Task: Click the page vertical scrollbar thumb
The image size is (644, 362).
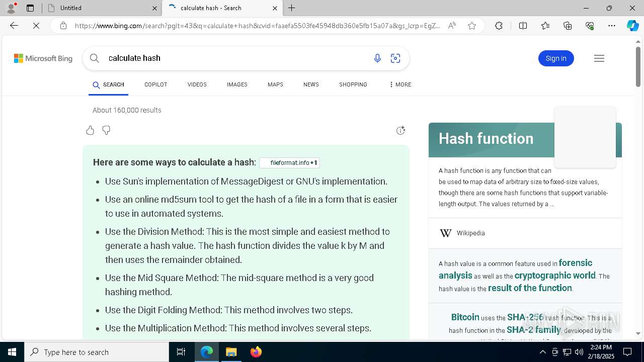Action: 638,66
